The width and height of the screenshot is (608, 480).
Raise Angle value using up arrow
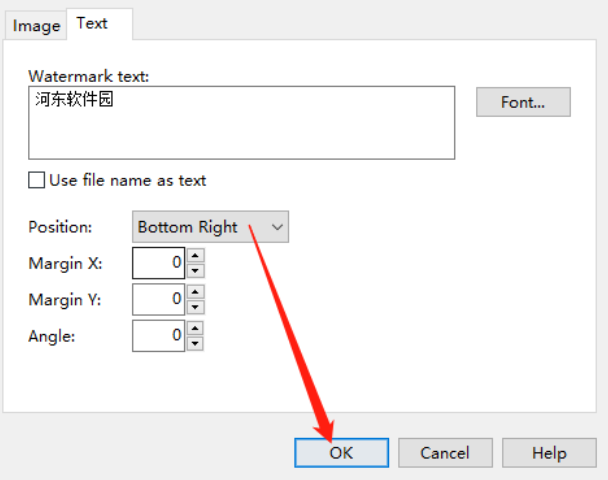(x=195, y=328)
